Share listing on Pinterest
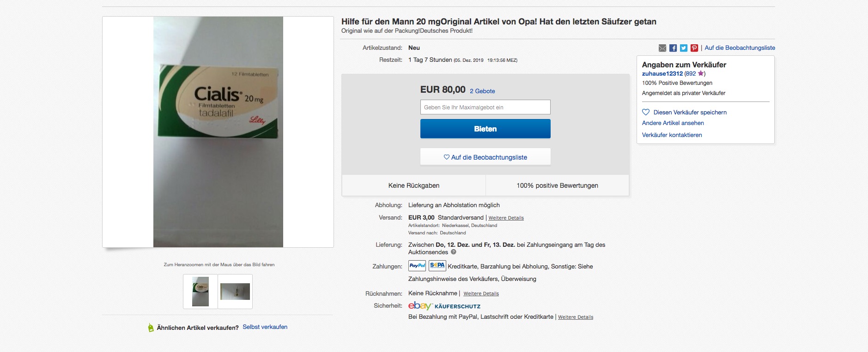 pyautogui.click(x=694, y=48)
